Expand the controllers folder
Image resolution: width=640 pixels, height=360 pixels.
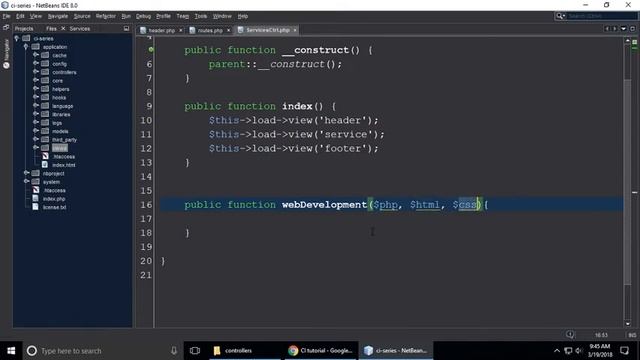tap(36, 72)
